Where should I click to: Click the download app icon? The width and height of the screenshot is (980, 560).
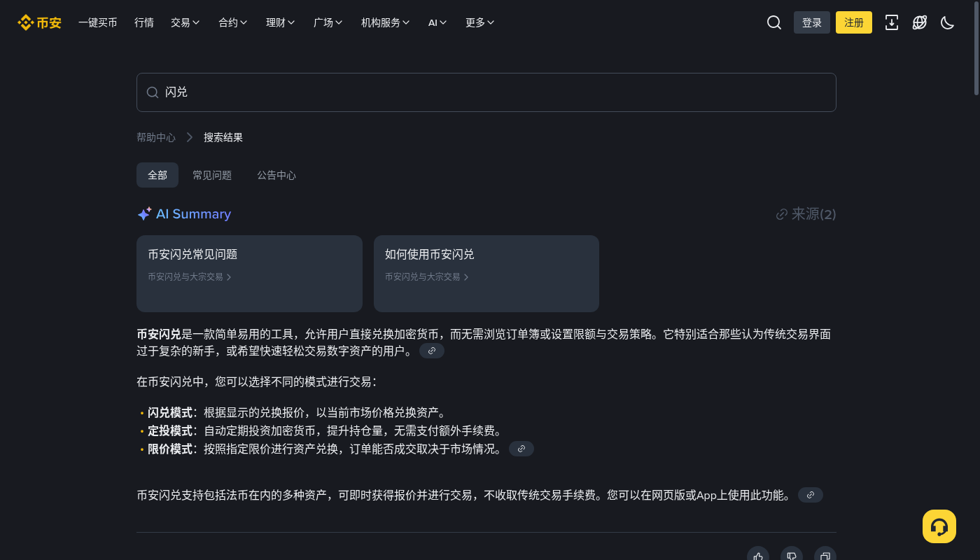pyautogui.click(x=892, y=22)
